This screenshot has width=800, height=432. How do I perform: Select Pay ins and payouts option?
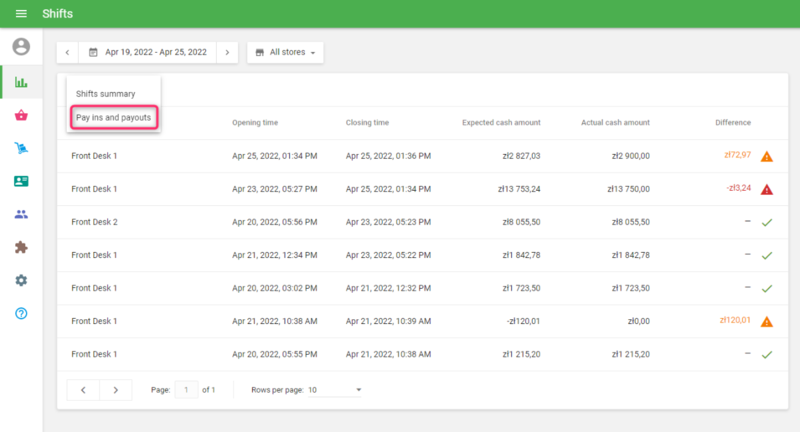pyautogui.click(x=113, y=119)
